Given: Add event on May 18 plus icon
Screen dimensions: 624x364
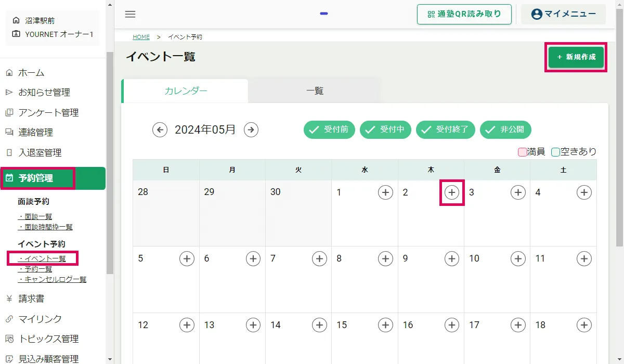Looking at the screenshot, I should (x=584, y=325).
